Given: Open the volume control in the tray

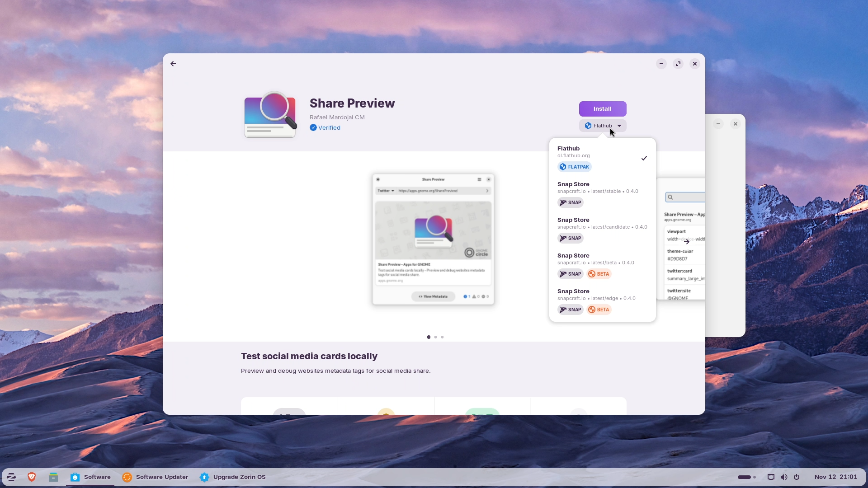Looking at the screenshot, I should coord(783,477).
